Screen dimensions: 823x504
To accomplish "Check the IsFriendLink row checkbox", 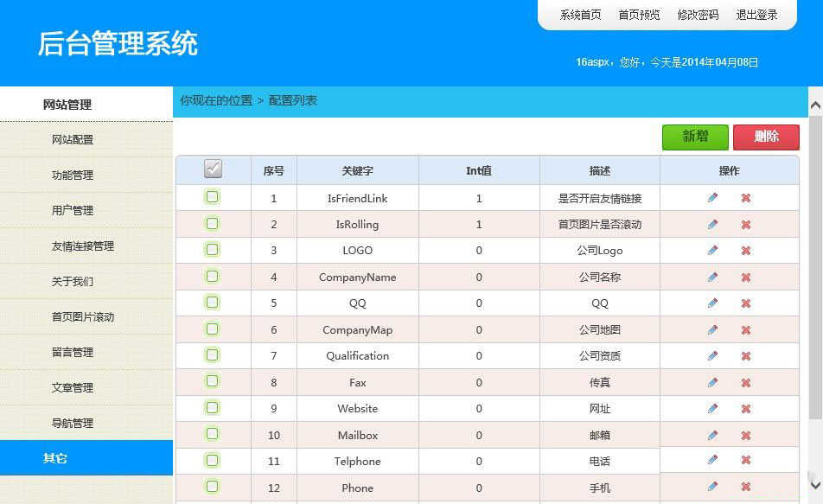I will (213, 197).
